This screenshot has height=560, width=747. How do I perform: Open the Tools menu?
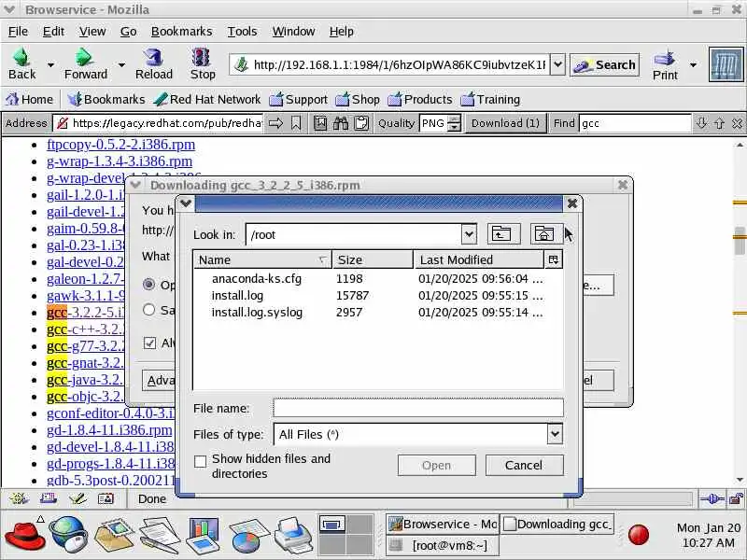(242, 32)
